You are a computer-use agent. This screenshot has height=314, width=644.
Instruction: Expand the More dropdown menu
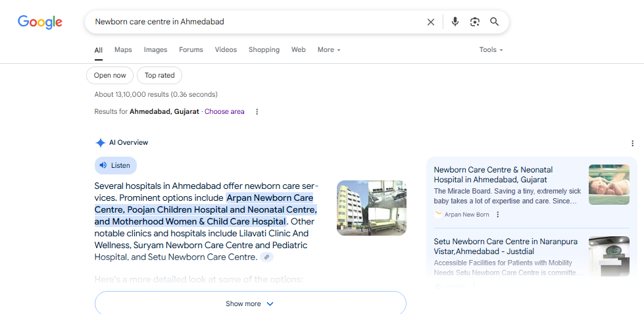[x=329, y=50]
